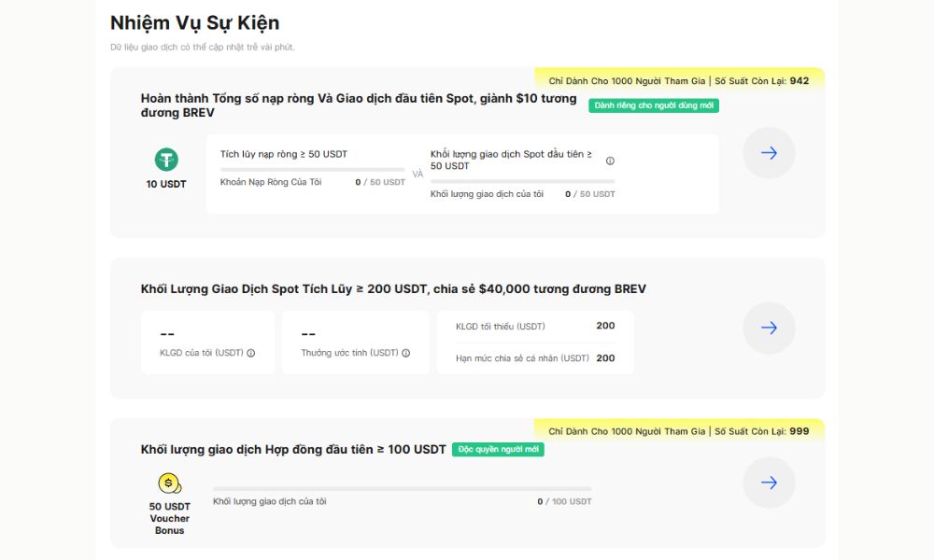Click the 'KLGD tối thiểu (USDT)' 200 value
934x560 pixels.
coord(604,326)
